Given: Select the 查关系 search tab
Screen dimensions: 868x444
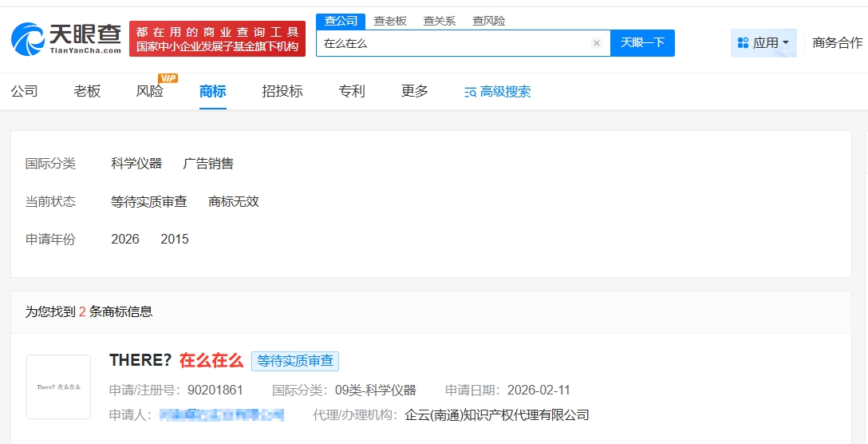Looking at the screenshot, I should (x=440, y=21).
